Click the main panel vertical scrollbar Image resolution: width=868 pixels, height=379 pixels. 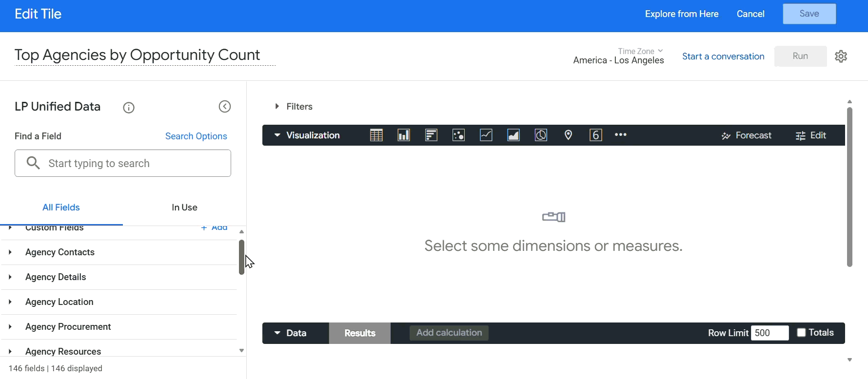coord(849,187)
